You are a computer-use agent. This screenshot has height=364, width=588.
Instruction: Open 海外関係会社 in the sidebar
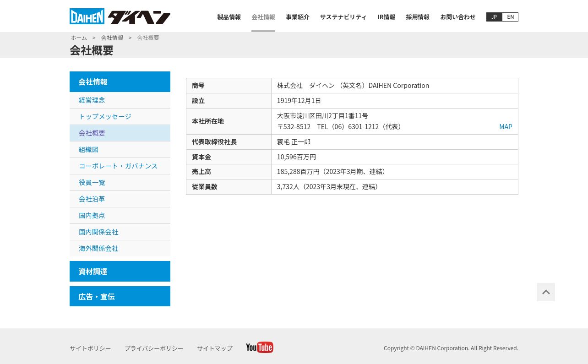tap(120, 249)
